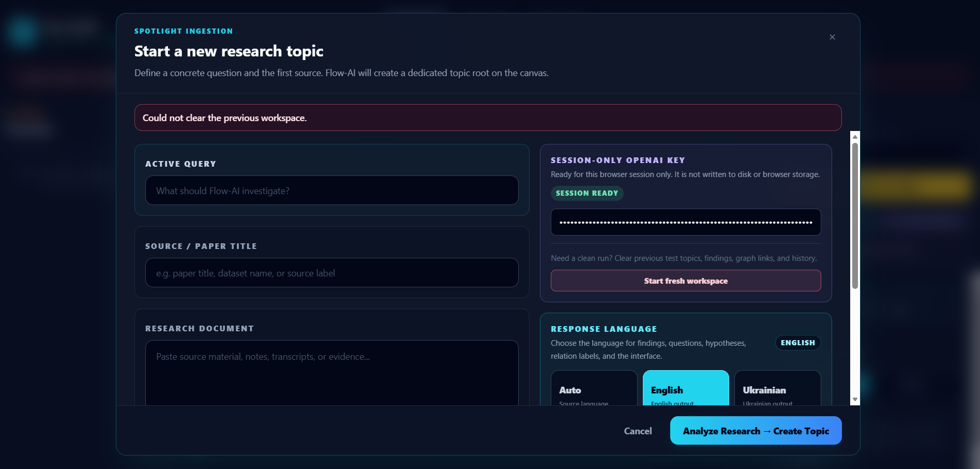Start a fresh workspace
Viewport: 980px width, 469px height.
tap(686, 281)
